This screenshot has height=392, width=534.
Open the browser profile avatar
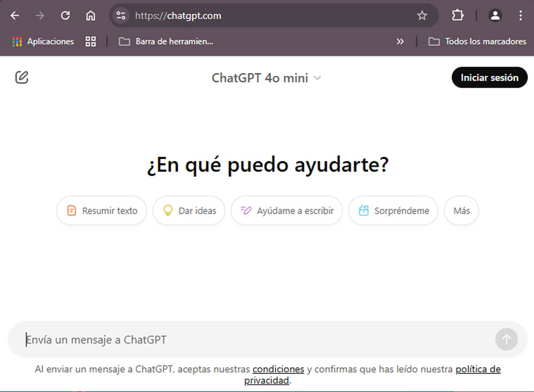click(495, 15)
